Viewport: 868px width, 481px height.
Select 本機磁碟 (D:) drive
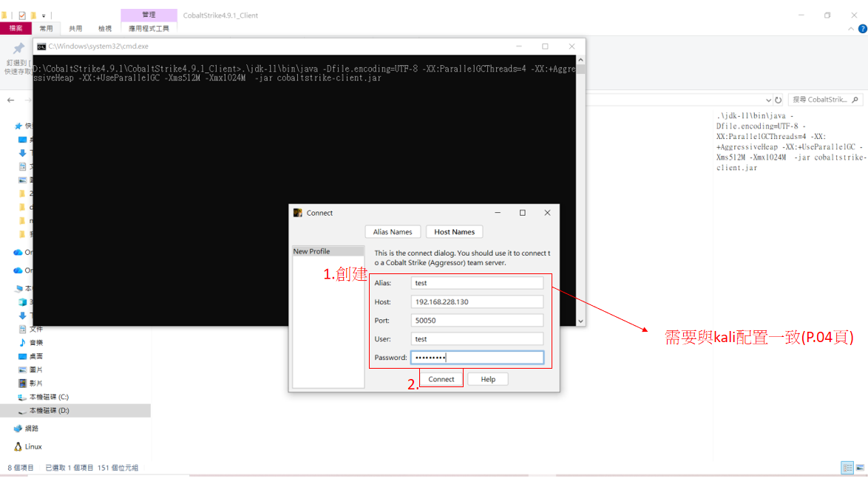tap(49, 411)
